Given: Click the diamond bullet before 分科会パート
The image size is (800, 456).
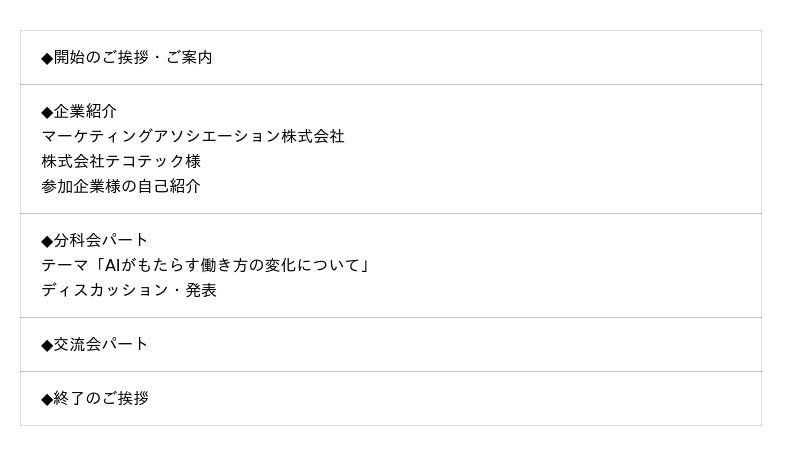Looking at the screenshot, I should coord(47,241).
